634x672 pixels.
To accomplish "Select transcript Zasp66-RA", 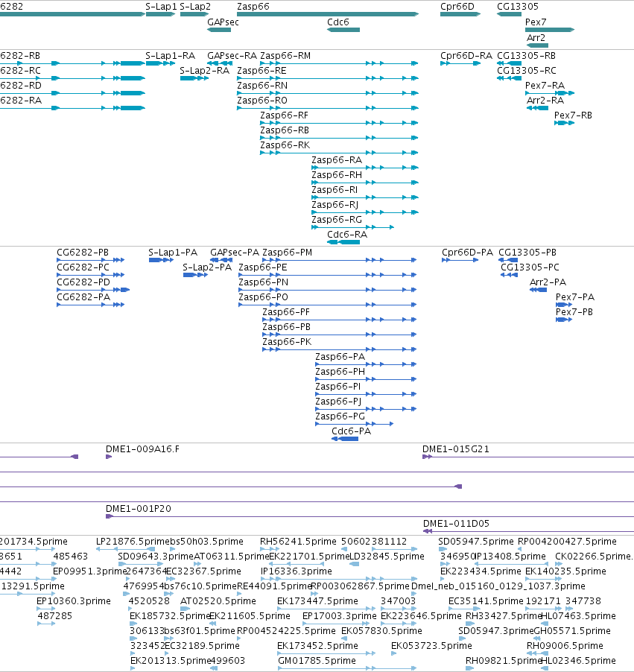I will point(365,168).
